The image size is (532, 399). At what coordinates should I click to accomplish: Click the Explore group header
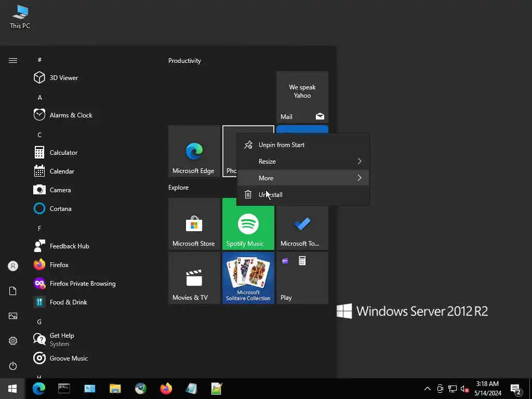(x=179, y=187)
